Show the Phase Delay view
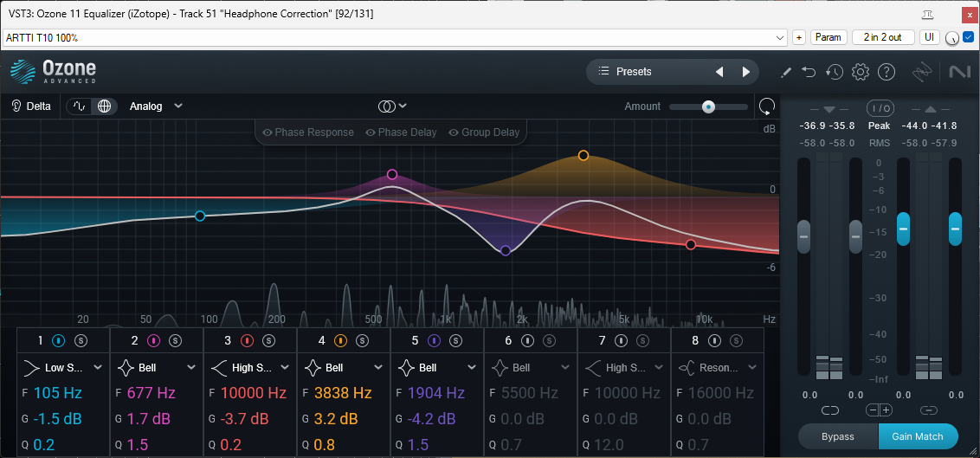 [x=401, y=132]
